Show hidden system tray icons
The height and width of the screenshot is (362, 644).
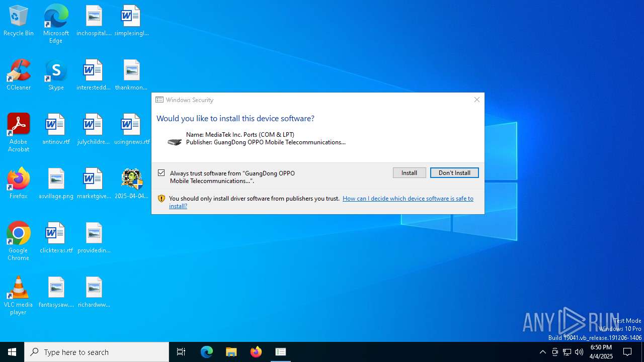[x=542, y=352]
